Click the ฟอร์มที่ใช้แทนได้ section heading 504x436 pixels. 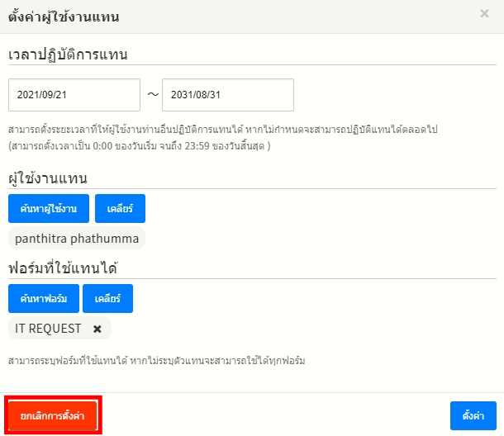63,268
